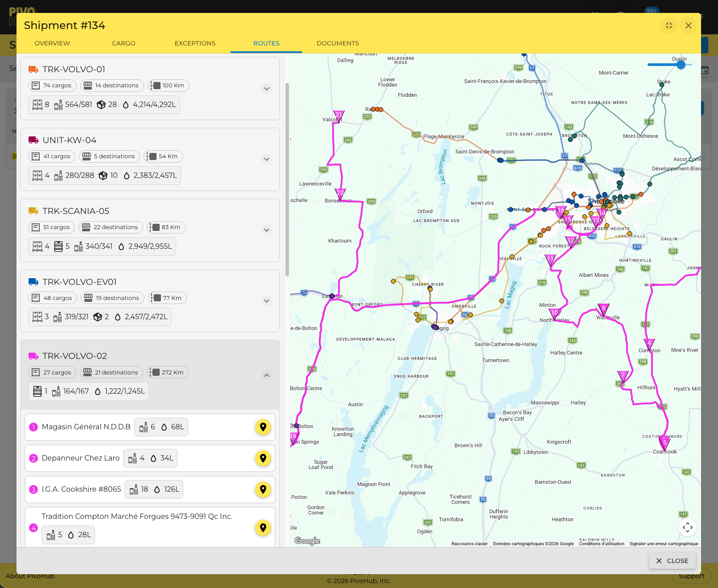
Task: Click the distance icon in TRK-SCANIA-05 card
Action: pos(153,227)
